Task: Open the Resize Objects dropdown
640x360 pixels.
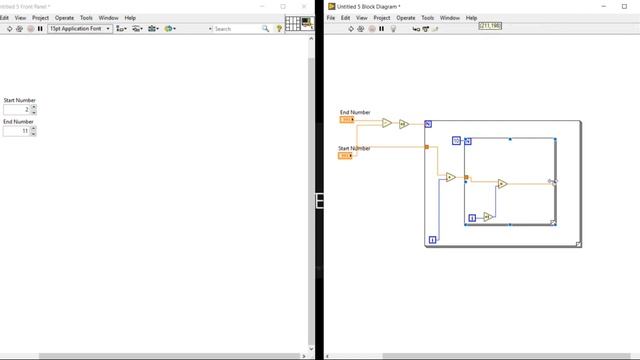Action: (x=153, y=29)
